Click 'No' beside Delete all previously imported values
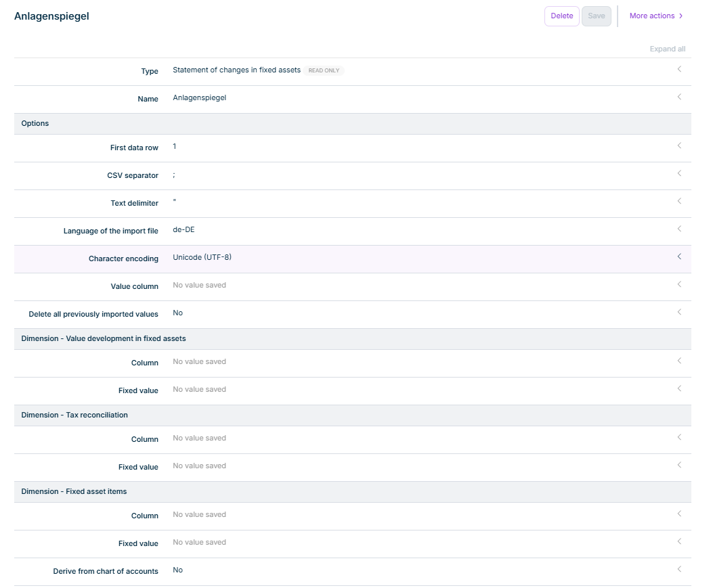711x588 pixels. pos(177,313)
